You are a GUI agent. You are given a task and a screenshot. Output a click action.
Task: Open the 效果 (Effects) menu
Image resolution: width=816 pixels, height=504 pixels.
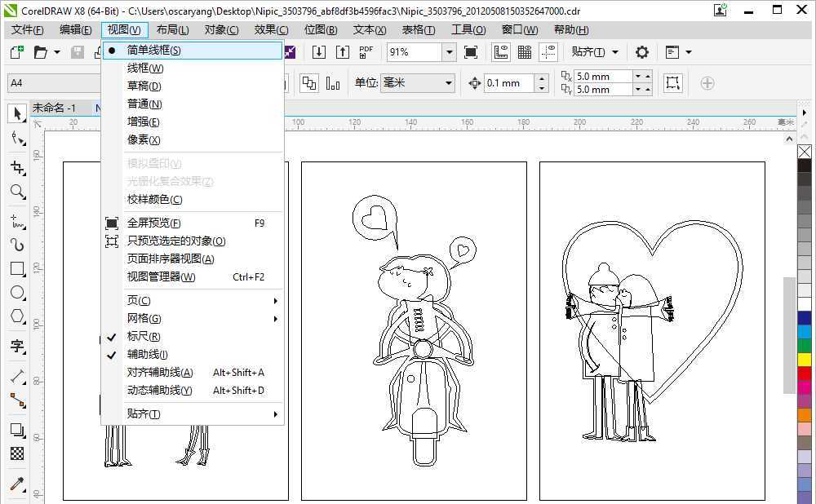270,29
